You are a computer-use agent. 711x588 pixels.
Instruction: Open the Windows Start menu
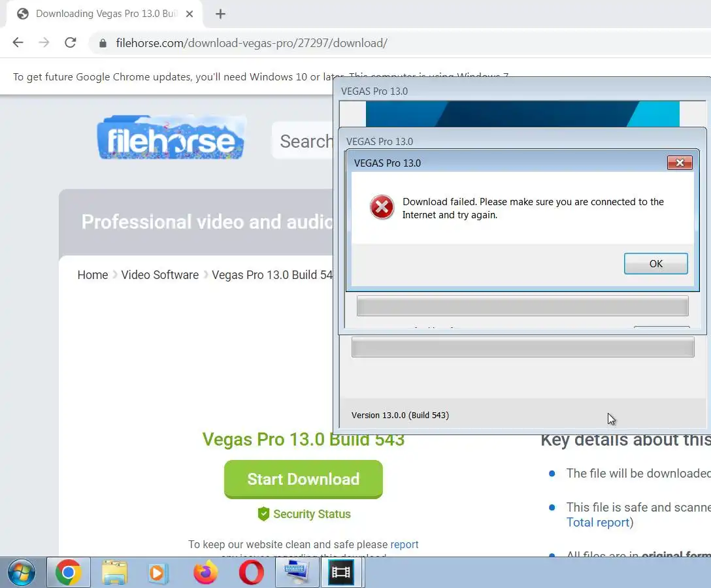22,572
